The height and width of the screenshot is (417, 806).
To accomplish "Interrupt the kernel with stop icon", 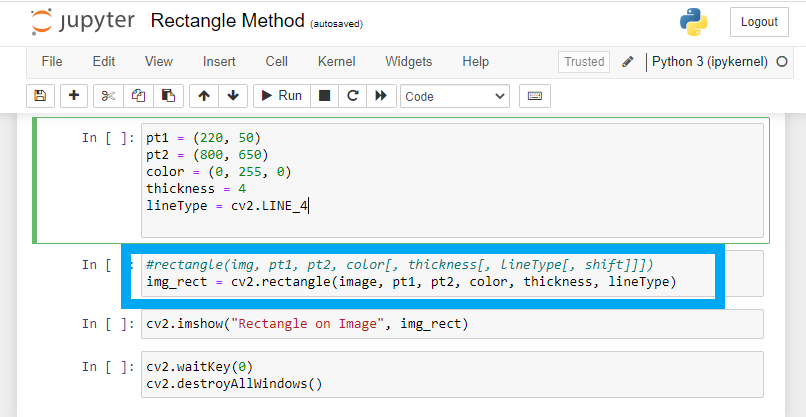I will (324, 96).
